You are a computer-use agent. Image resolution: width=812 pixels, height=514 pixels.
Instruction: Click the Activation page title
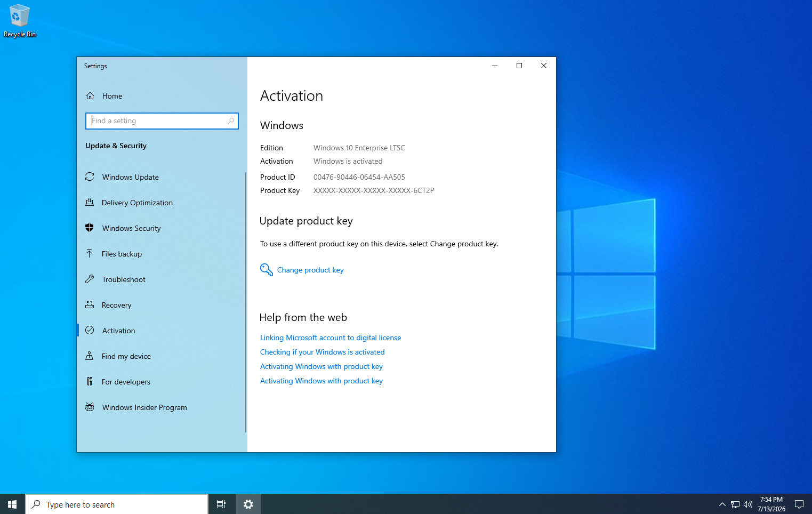tap(292, 96)
